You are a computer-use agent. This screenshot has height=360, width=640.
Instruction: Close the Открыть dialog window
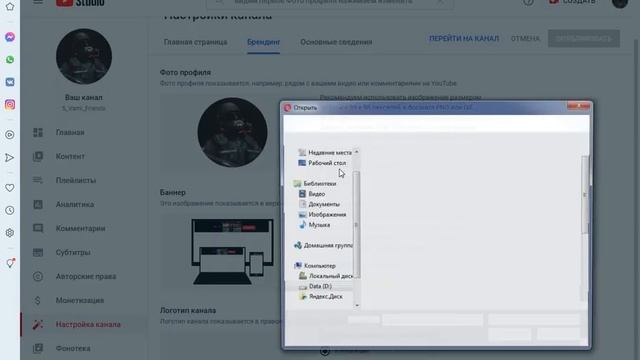[579, 107]
